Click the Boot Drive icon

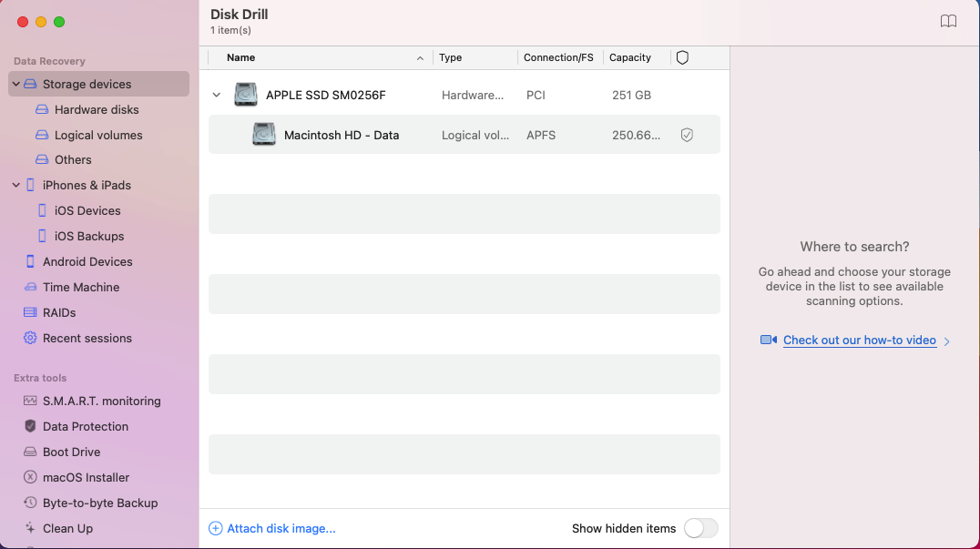30,452
